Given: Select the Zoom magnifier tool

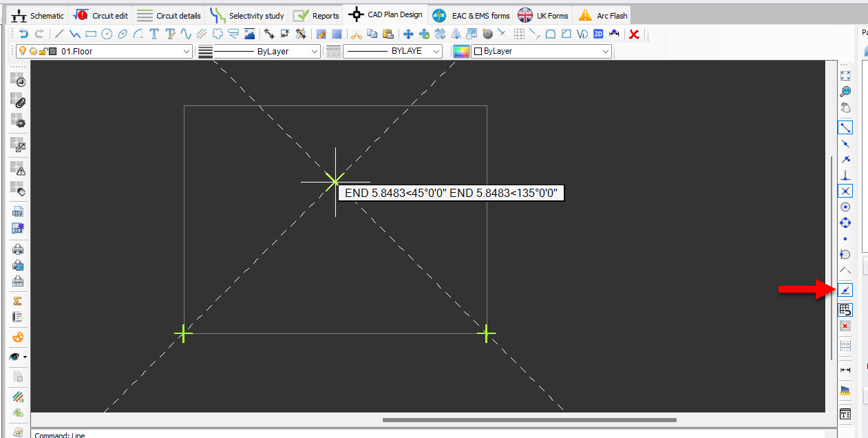Looking at the screenshot, I should (846, 92).
